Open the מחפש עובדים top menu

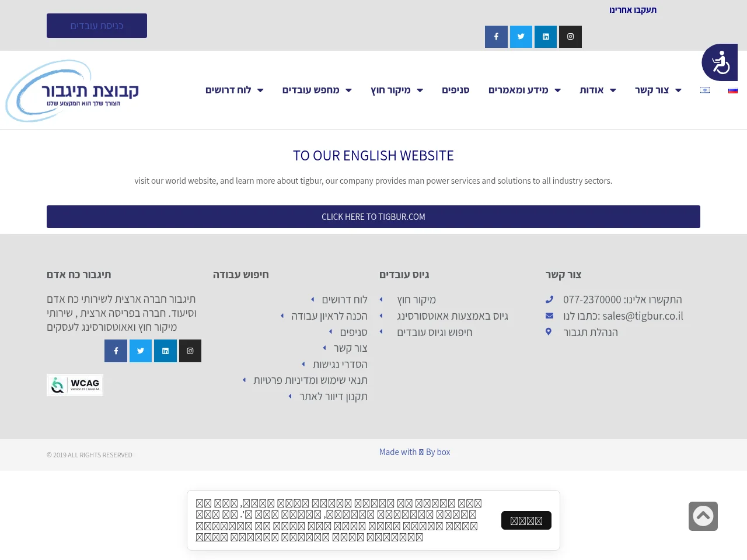tap(311, 90)
